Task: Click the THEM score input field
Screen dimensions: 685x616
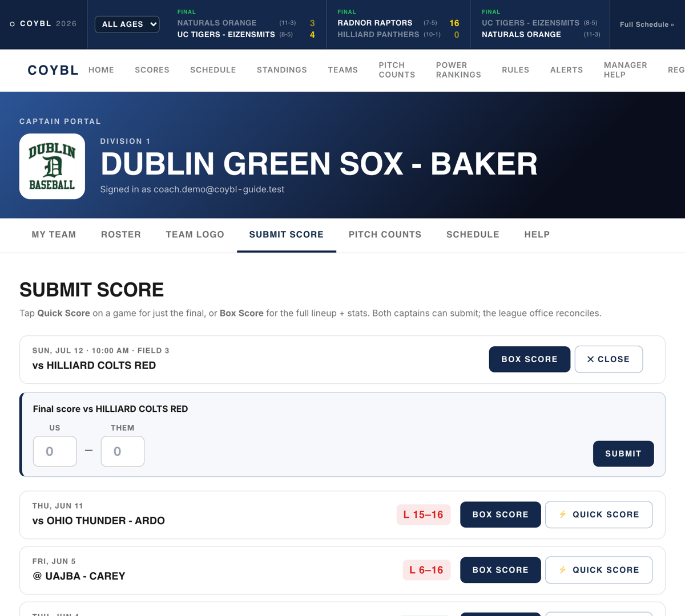Action: (123, 451)
